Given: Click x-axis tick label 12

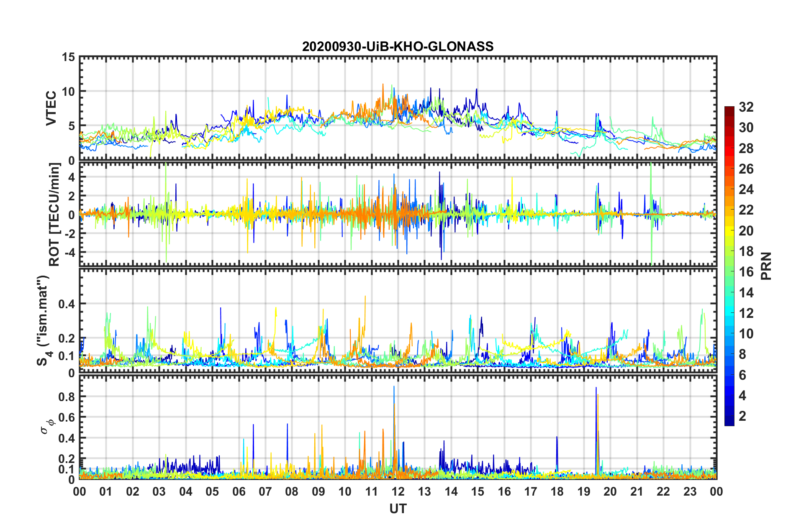Looking at the screenshot, I should [398, 491].
